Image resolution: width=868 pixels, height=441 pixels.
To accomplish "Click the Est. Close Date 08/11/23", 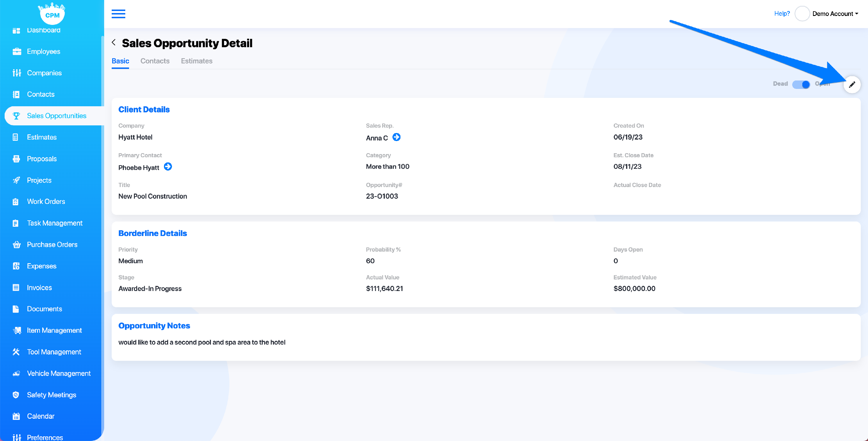I will pos(627,166).
